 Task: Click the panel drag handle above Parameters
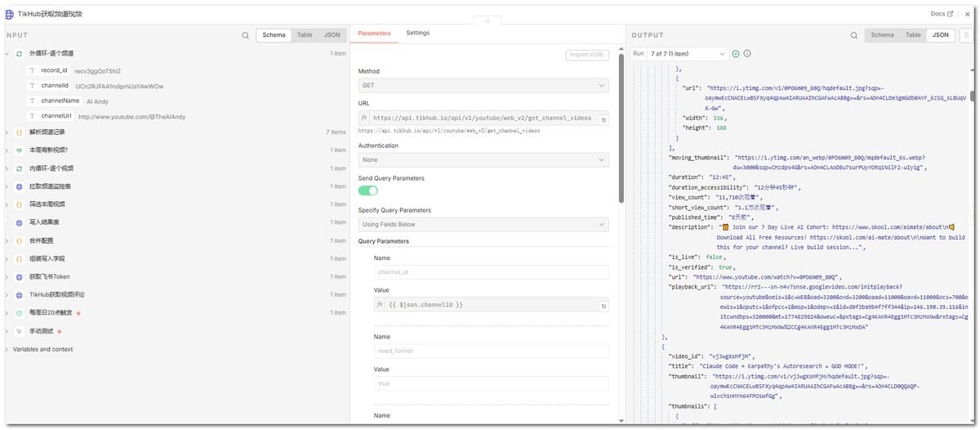point(488,20)
